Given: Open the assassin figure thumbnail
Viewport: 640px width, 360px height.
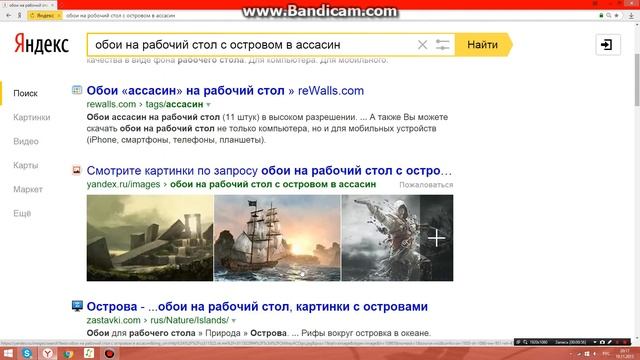Looking at the screenshot, I should point(381,238).
